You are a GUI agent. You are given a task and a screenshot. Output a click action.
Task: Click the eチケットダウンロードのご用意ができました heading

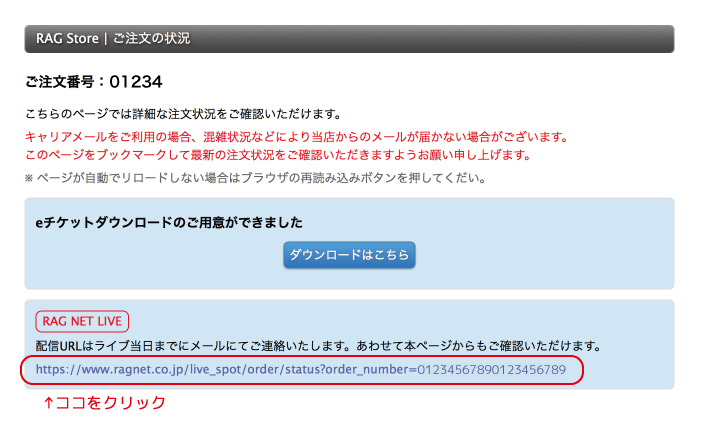pos(169,222)
